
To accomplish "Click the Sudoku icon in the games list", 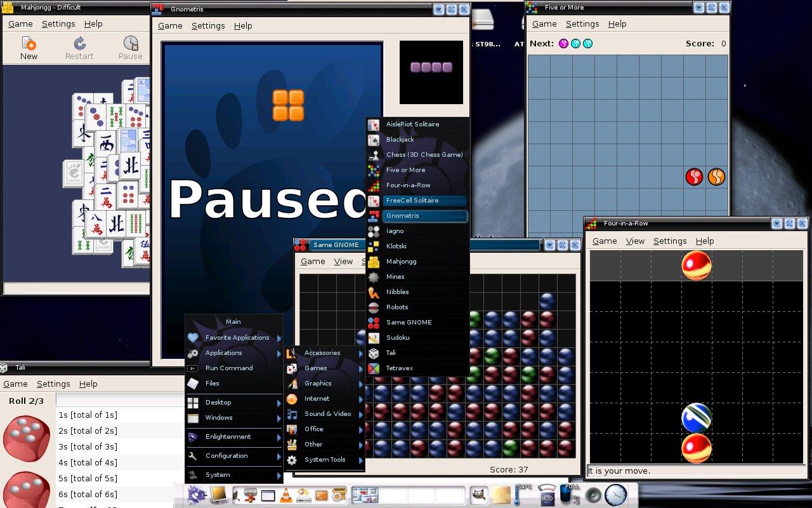I will pos(374,337).
